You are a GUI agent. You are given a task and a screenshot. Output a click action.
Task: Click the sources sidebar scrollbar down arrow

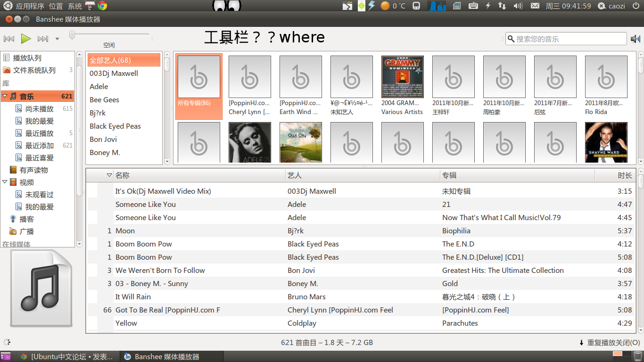[79, 244]
